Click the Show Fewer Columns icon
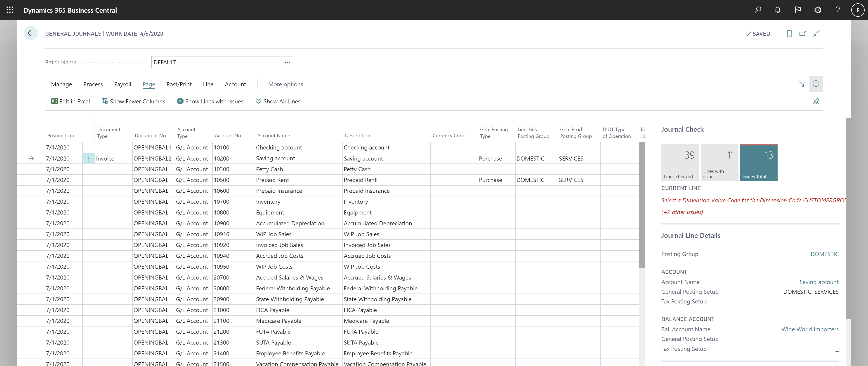This screenshot has width=868, height=366. 105,101
